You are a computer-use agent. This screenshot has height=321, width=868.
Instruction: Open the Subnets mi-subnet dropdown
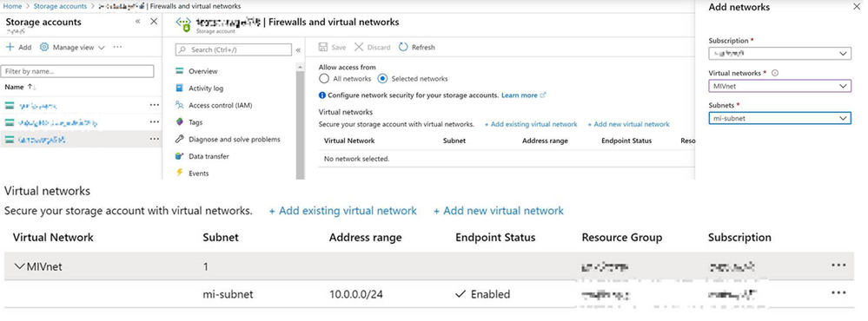click(x=779, y=118)
